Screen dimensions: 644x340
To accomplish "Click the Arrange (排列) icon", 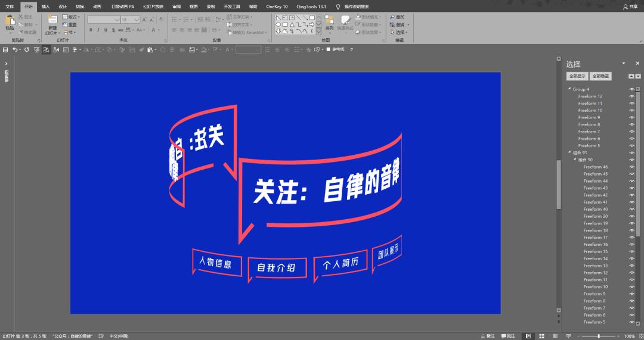I will tap(329, 20).
